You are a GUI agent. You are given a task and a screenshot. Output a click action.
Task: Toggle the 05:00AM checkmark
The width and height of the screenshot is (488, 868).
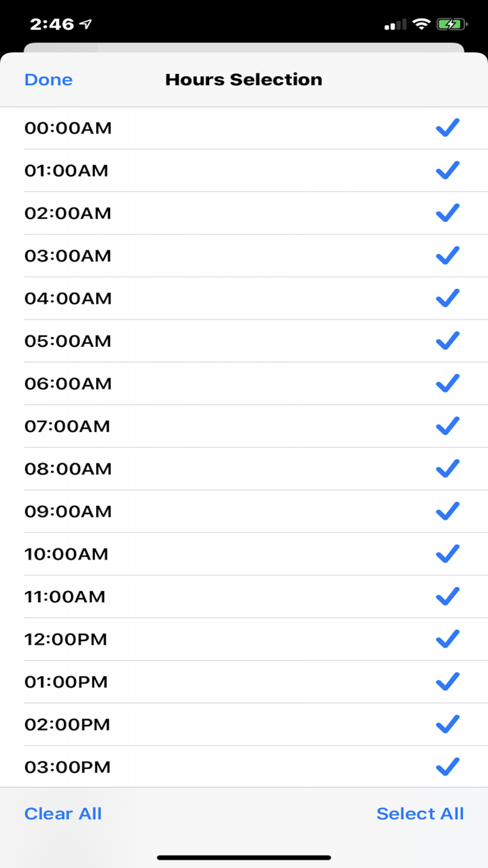[447, 341]
